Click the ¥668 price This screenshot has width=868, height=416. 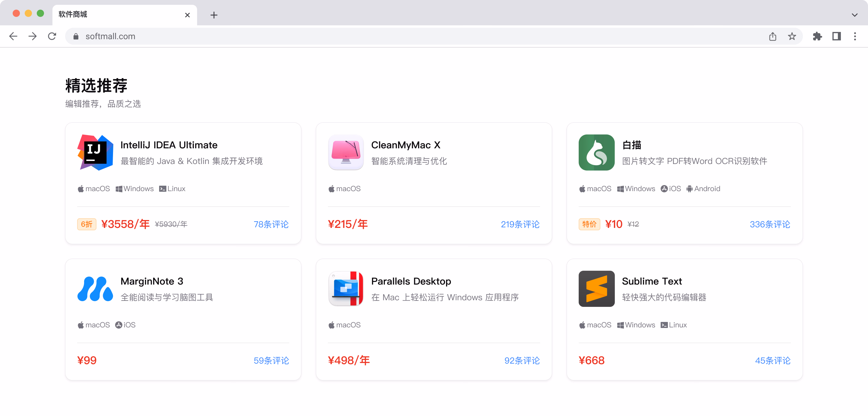click(591, 360)
